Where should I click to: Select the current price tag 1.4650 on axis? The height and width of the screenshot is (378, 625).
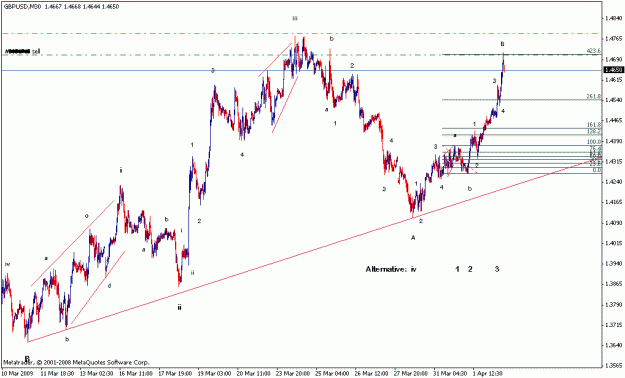coord(614,70)
